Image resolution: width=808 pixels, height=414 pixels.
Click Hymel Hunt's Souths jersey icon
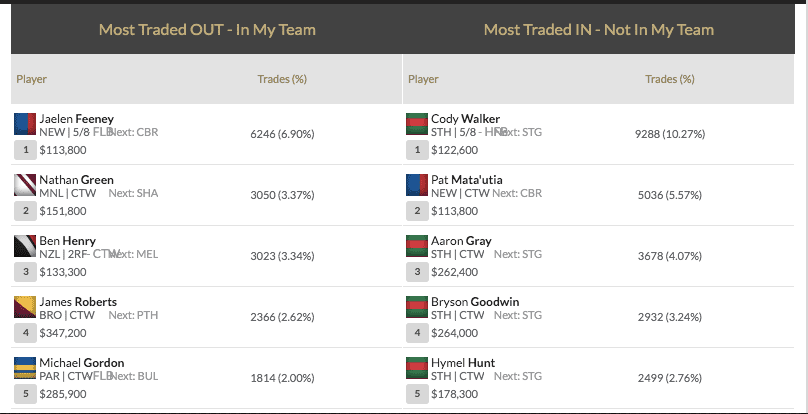417,368
